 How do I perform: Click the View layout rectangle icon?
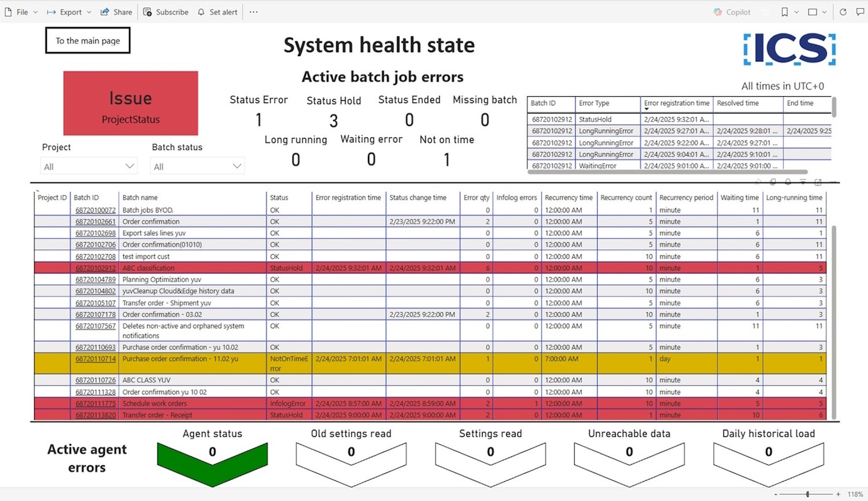pyautogui.click(x=812, y=12)
